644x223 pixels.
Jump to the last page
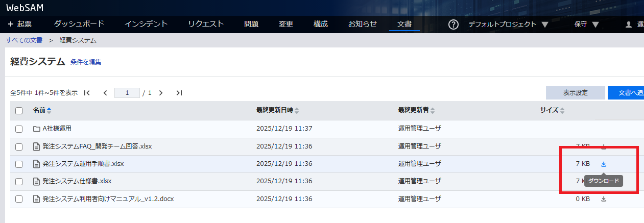pos(179,93)
